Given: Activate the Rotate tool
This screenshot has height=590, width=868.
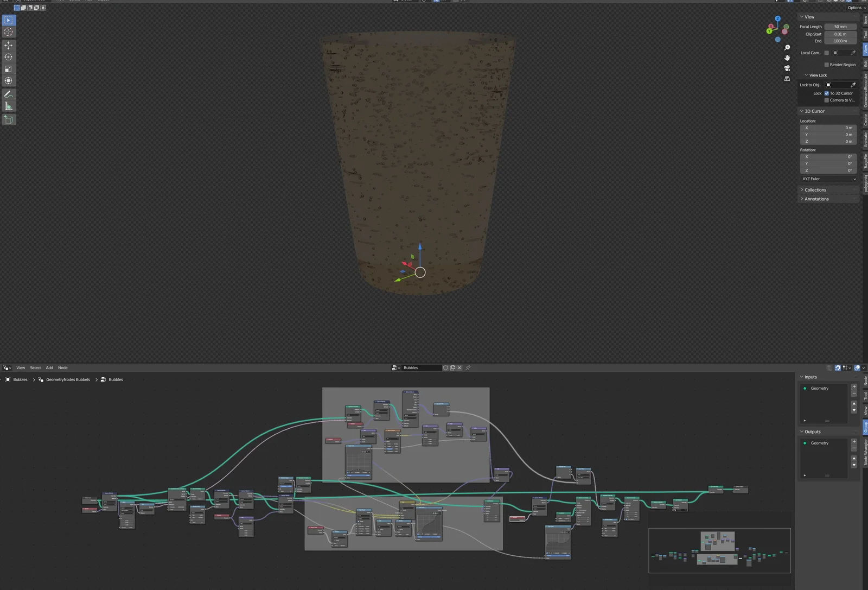Looking at the screenshot, I should pyautogui.click(x=9, y=57).
